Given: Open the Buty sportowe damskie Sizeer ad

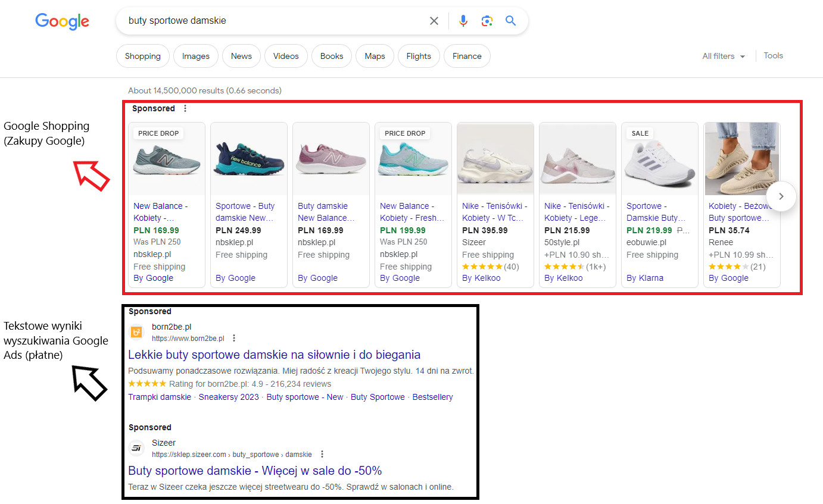Looking at the screenshot, I should click(x=255, y=471).
